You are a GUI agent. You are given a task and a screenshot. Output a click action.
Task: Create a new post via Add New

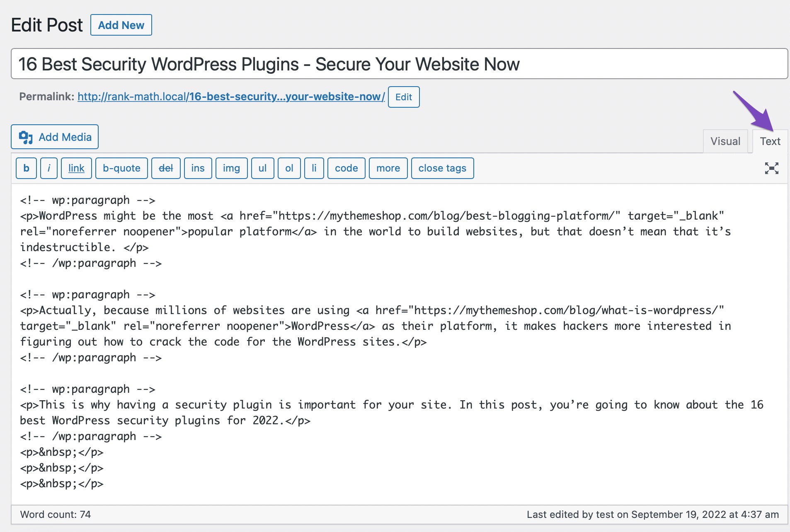tap(121, 25)
